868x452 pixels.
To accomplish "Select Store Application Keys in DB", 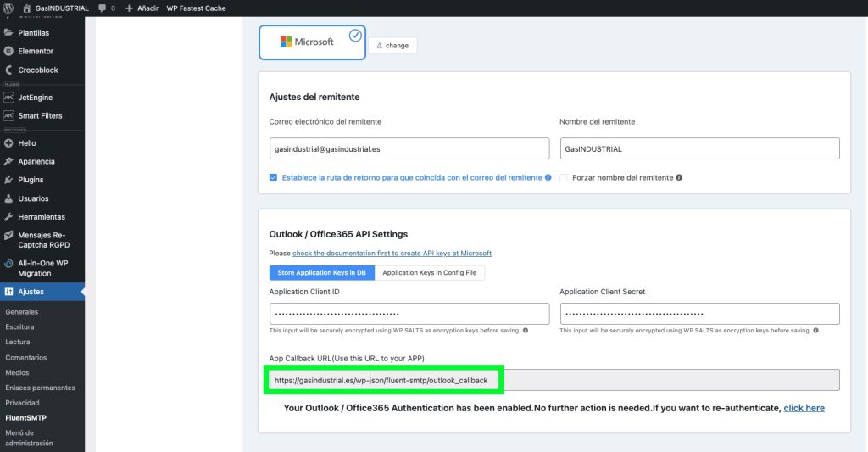I will [321, 273].
